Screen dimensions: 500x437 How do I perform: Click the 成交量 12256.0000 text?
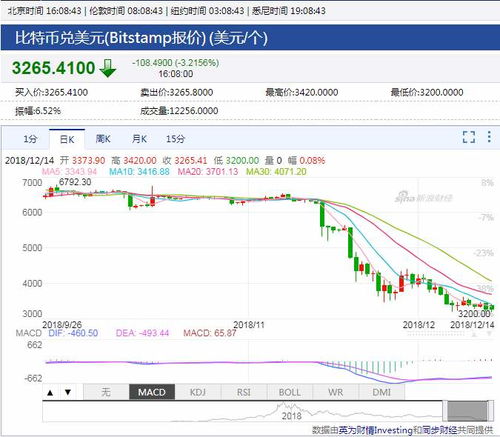tap(179, 111)
